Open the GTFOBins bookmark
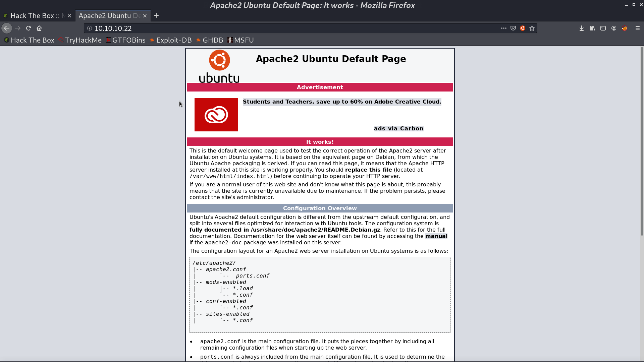 pyautogui.click(x=126, y=40)
